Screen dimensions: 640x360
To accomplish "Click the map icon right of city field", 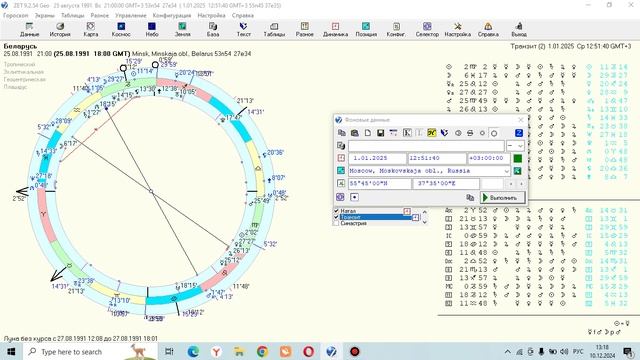I will tap(518, 171).
